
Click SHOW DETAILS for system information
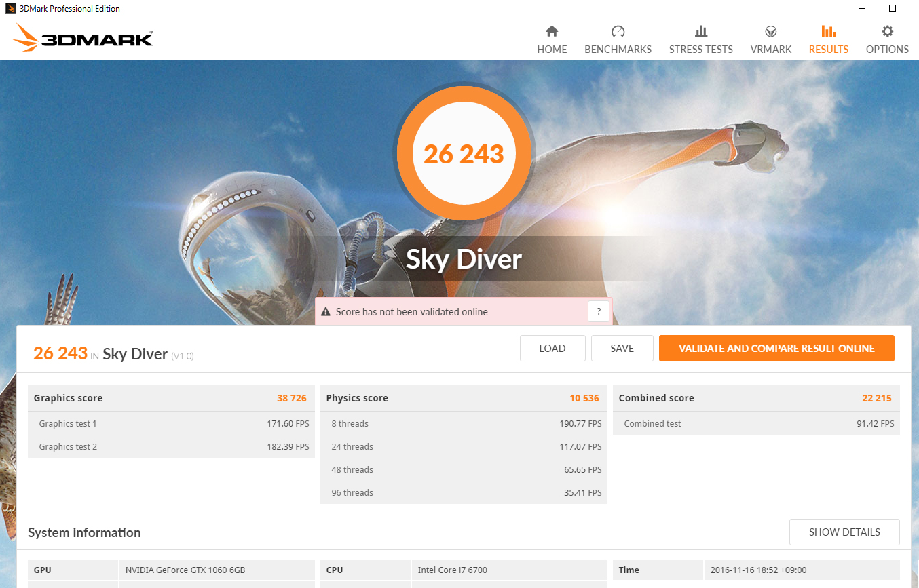844,532
